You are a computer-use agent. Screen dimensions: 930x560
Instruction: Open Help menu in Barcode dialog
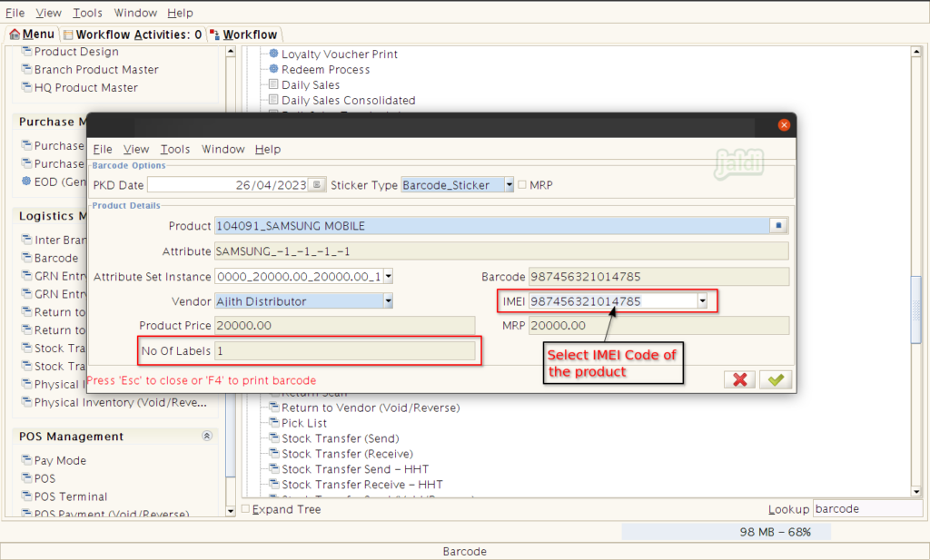[x=268, y=150]
